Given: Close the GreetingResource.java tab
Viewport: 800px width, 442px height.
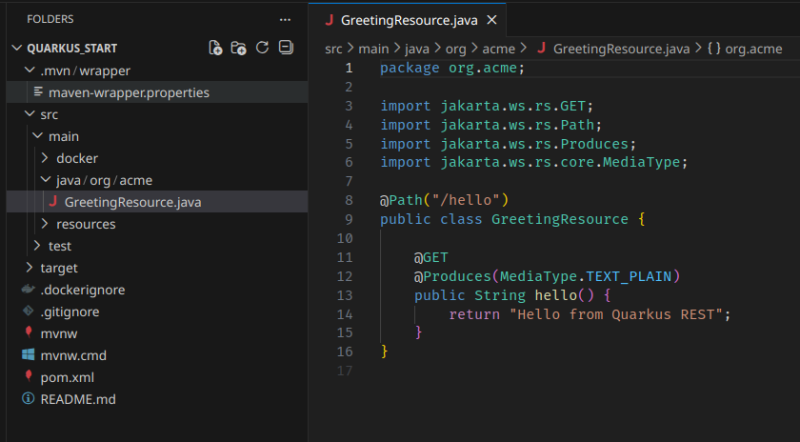Looking at the screenshot, I should click(490, 20).
